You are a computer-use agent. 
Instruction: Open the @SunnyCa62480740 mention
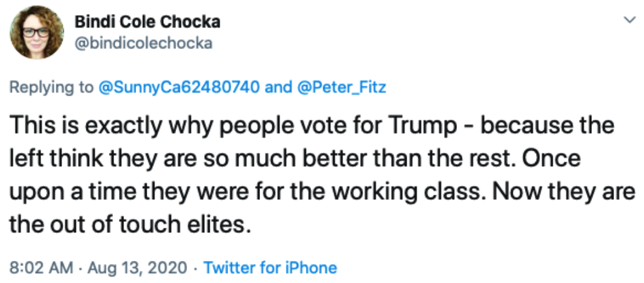point(178,87)
